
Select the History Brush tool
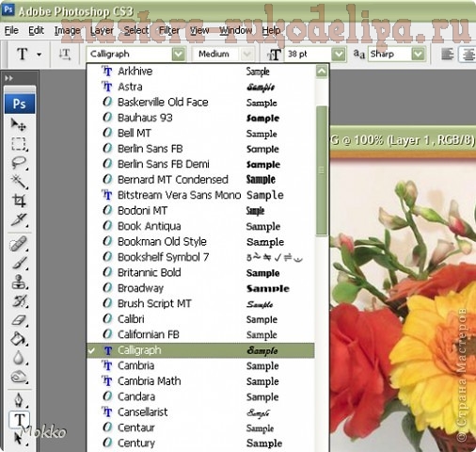pos(19,301)
